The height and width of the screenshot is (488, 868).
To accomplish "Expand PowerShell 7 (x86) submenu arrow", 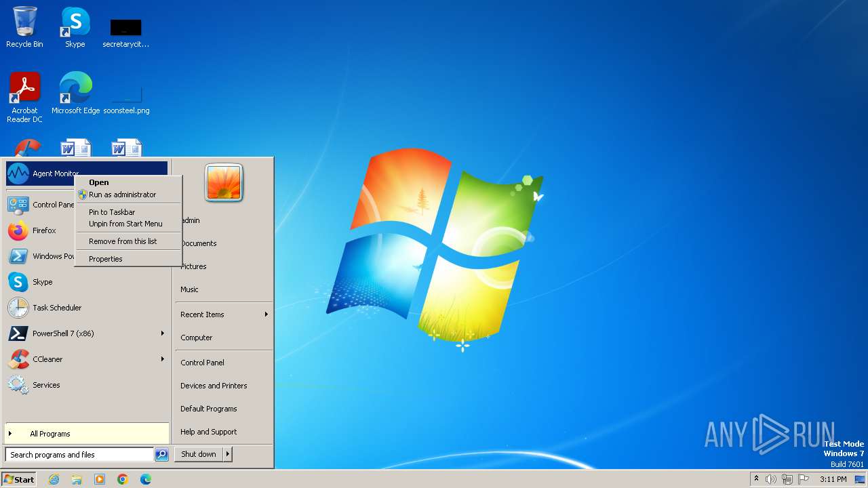I will pyautogui.click(x=162, y=333).
